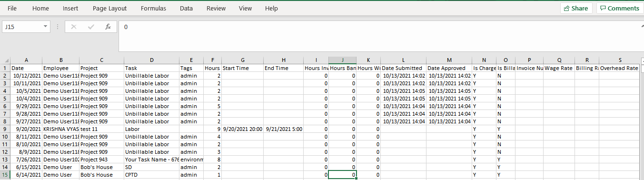
Task: Select the cell '9/20/2021 20:00'
Action: pyautogui.click(x=242, y=129)
